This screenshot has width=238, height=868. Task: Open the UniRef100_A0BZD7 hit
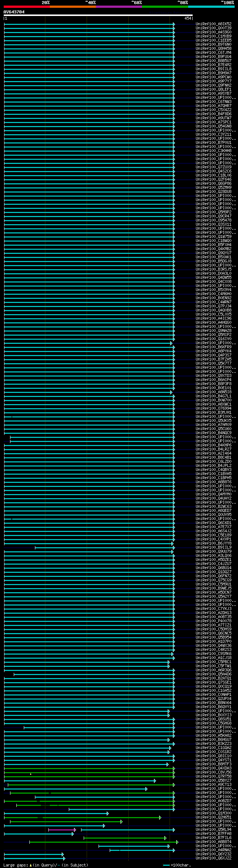213,801
